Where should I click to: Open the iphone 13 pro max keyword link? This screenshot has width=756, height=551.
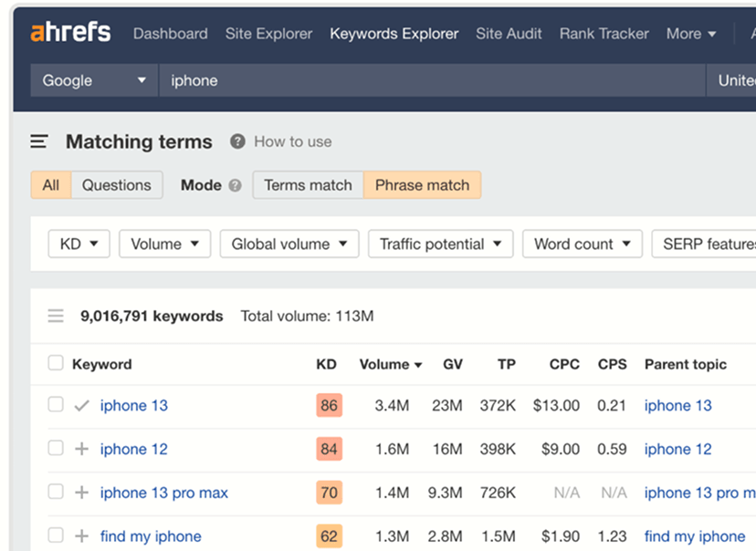pos(164,493)
